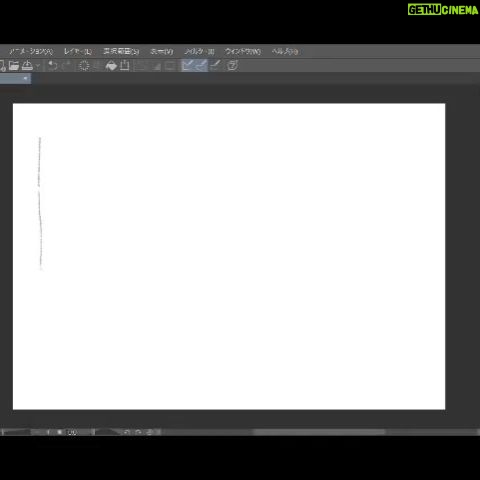Click the Redo arrow icon
The width and height of the screenshot is (480, 480).
click(67, 65)
